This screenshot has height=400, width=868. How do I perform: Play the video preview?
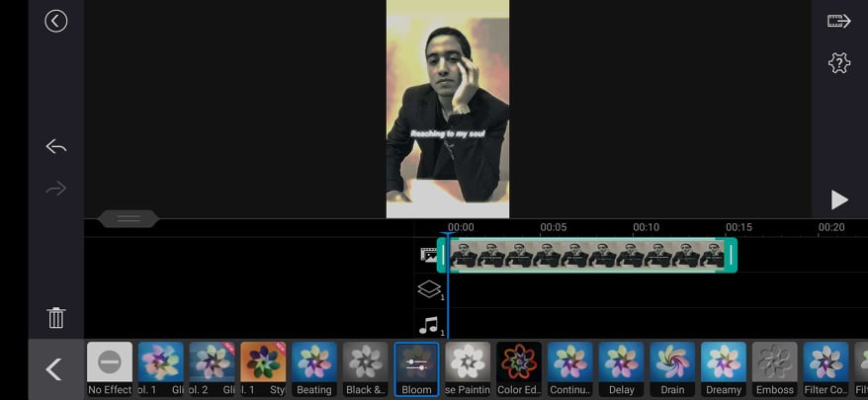(839, 200)
